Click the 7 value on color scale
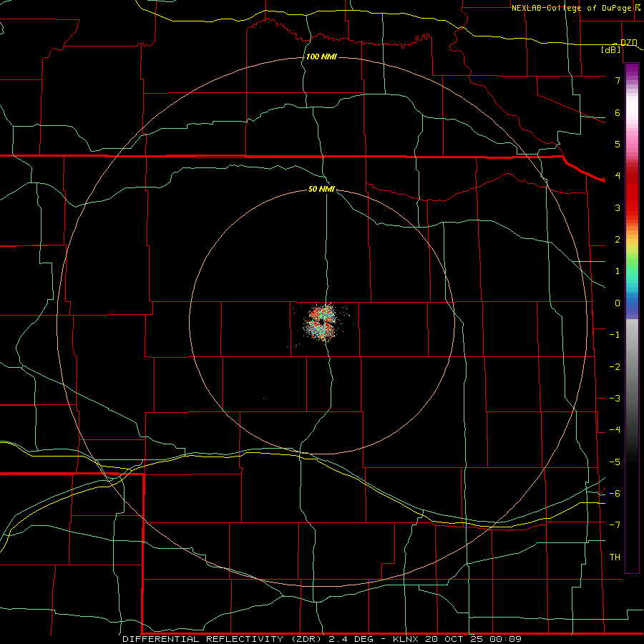Image resolution: width=644 pixels, height=644 pixels. 618,80
